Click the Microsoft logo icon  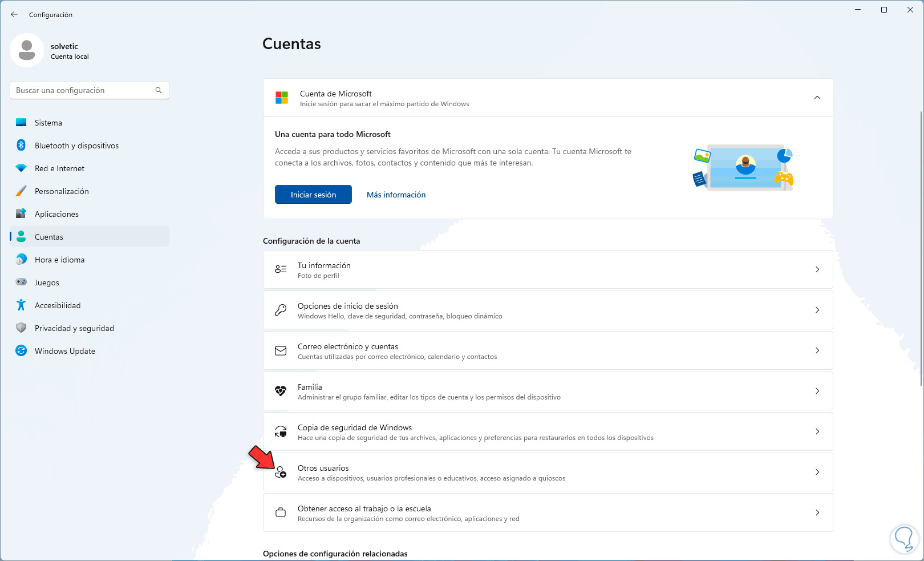282,98
